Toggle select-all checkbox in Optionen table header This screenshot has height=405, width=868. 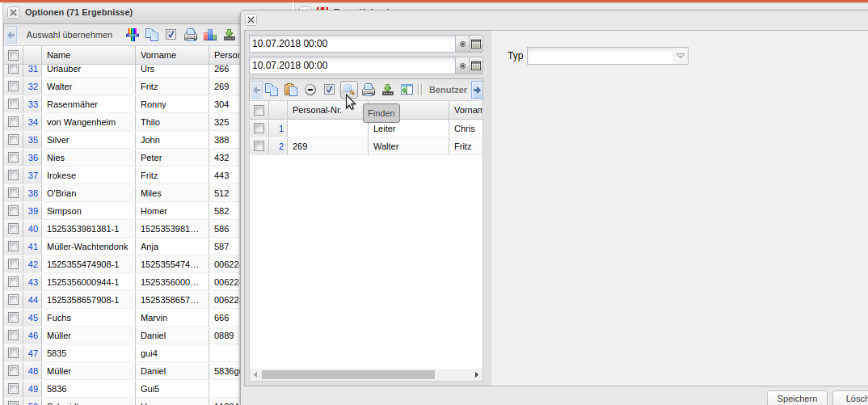(x=13, y=55)
